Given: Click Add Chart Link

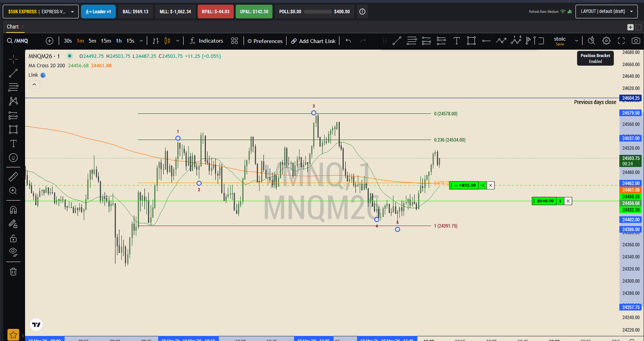Looking at the screenshot, I should 313,41.
